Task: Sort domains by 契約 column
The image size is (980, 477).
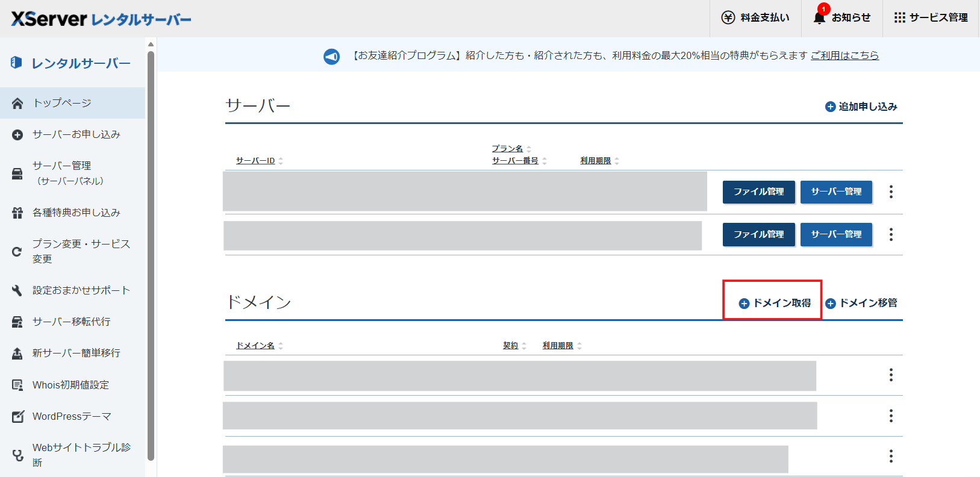Action: [515, 346]
